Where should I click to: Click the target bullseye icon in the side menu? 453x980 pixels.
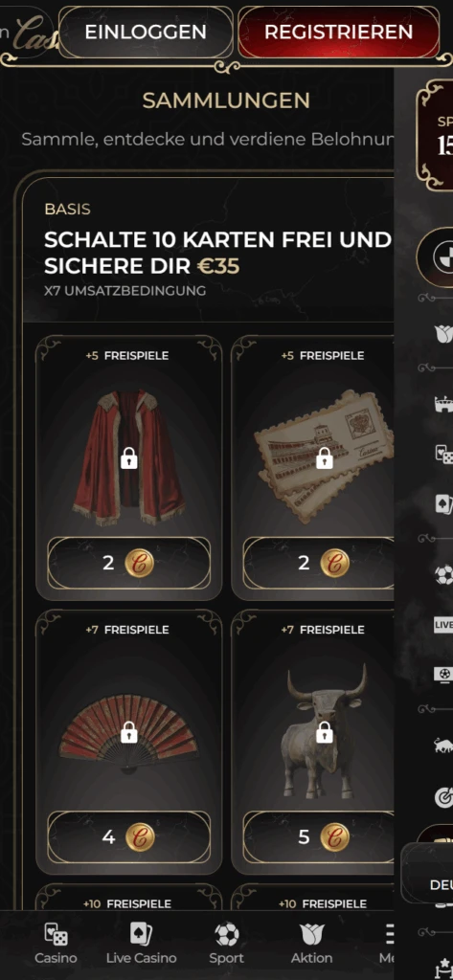[443, 796]
